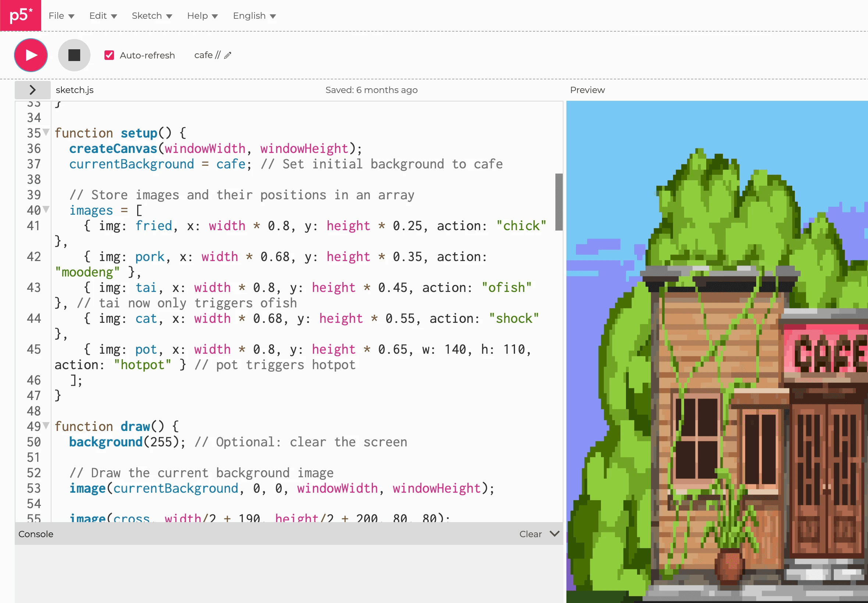Fold the draw function at line 49
868x603 pixels.
click(46, 425)
